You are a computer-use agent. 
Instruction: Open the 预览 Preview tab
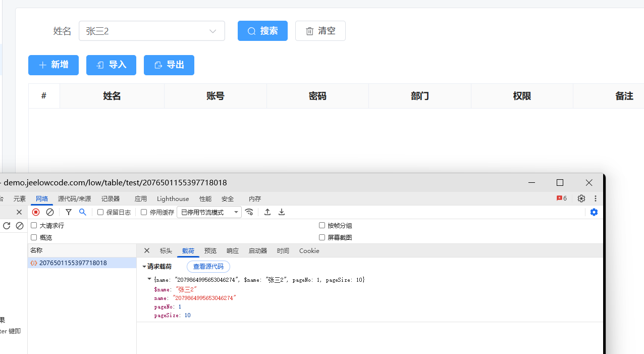click(210, 250)
